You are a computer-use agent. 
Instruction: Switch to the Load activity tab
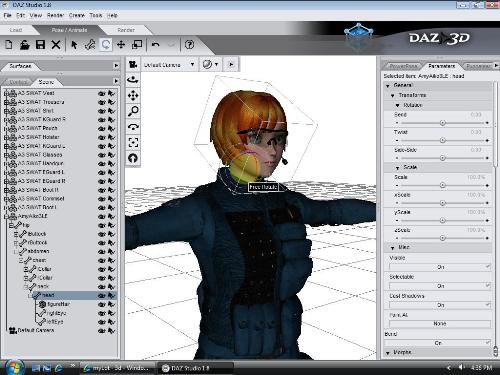pos(16,30)
